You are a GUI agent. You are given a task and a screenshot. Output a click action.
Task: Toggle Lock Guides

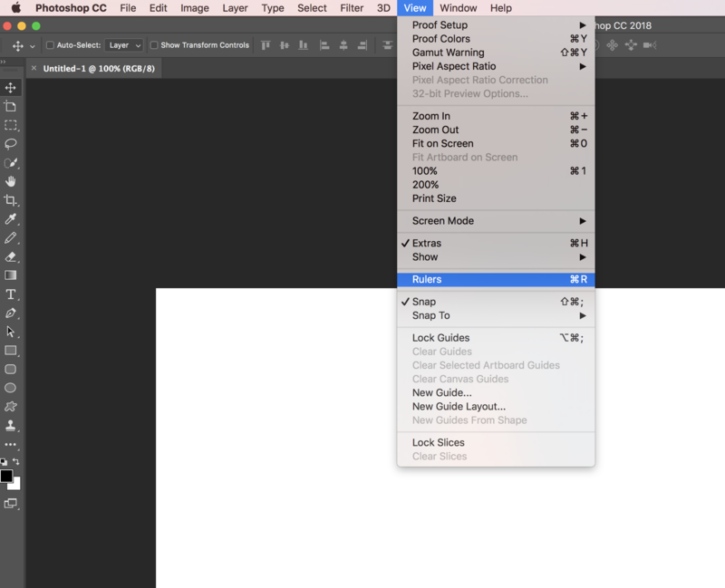tap(496, 338)
